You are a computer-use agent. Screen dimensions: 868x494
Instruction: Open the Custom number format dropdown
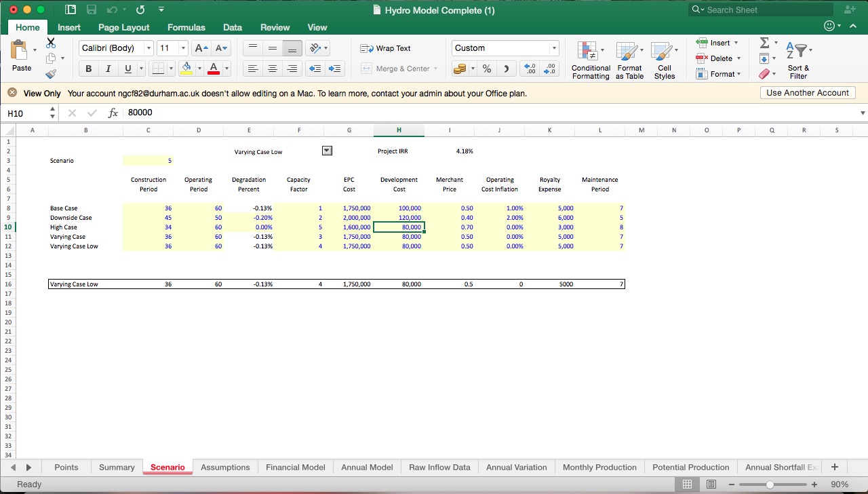point(554,47)
